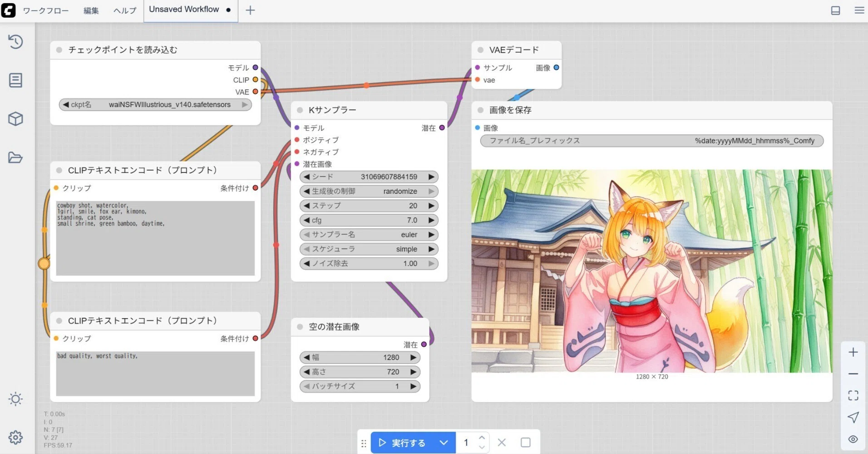The height and width of the screenshot is (454, 868).
Task: Collapse the VAEデコード node via its dot
Action: coord(480,50)
